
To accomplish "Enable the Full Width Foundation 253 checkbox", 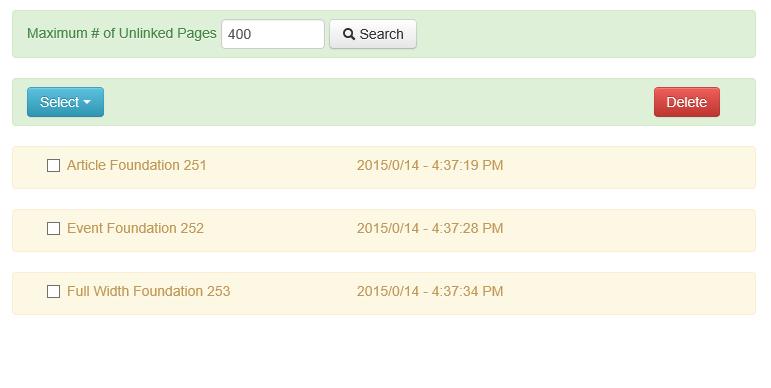I will [54, 291].
